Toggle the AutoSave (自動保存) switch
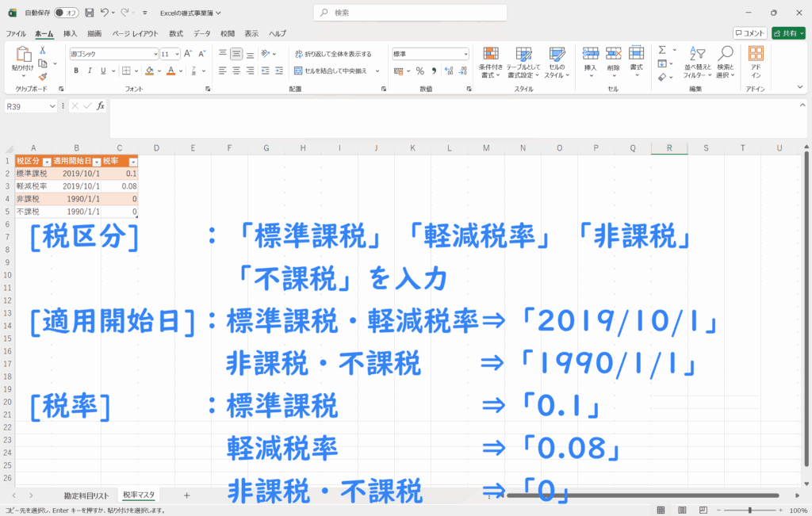Image resolution: width=812 pixels, height=516 pixels. click(x=67, y=13)
